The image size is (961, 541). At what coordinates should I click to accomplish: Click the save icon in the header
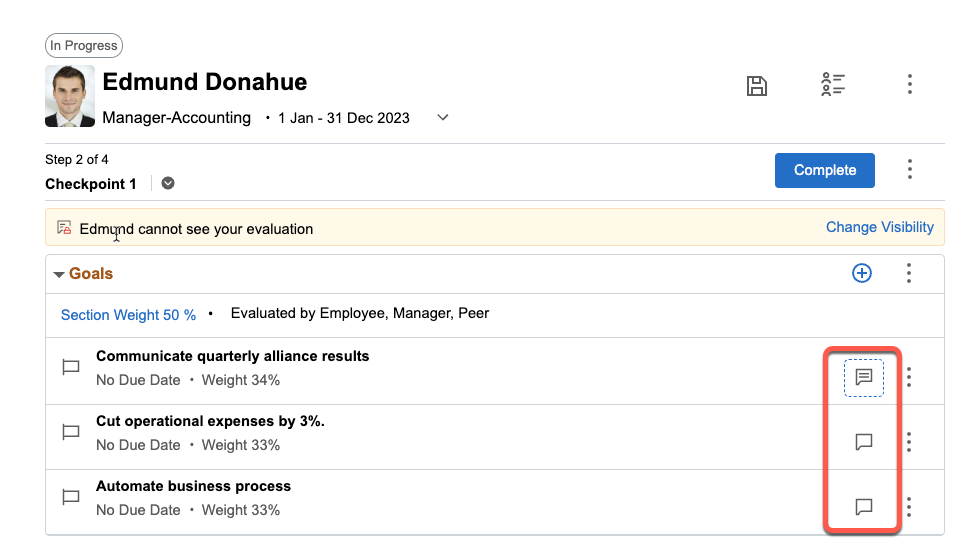point(757,85)
